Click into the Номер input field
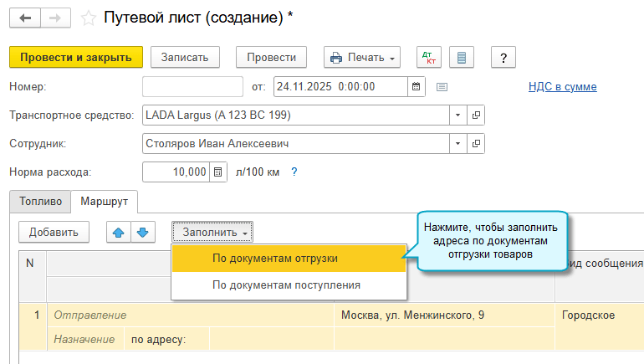 192,86
